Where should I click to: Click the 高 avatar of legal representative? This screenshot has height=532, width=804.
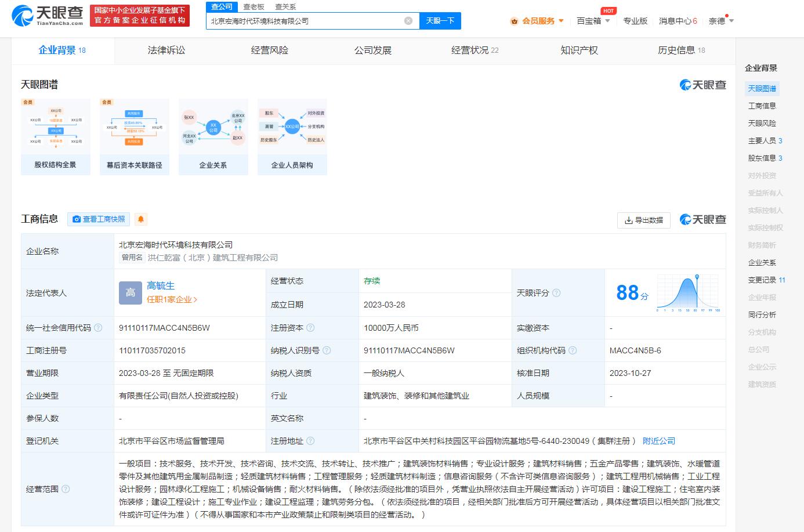tap(131, 292)
